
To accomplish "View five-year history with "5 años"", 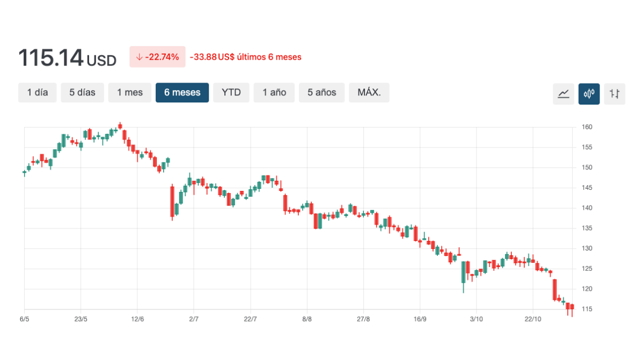I will coord(321,92).
